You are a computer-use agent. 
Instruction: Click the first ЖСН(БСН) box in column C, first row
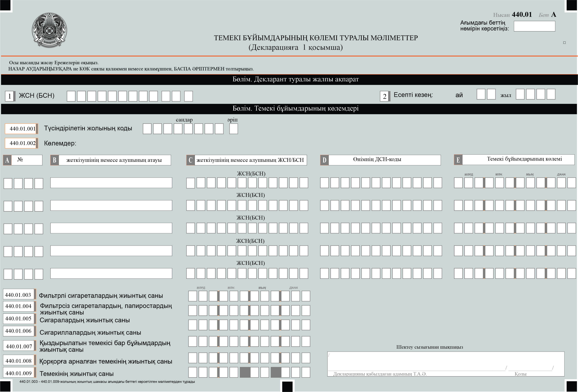(191, 183)
